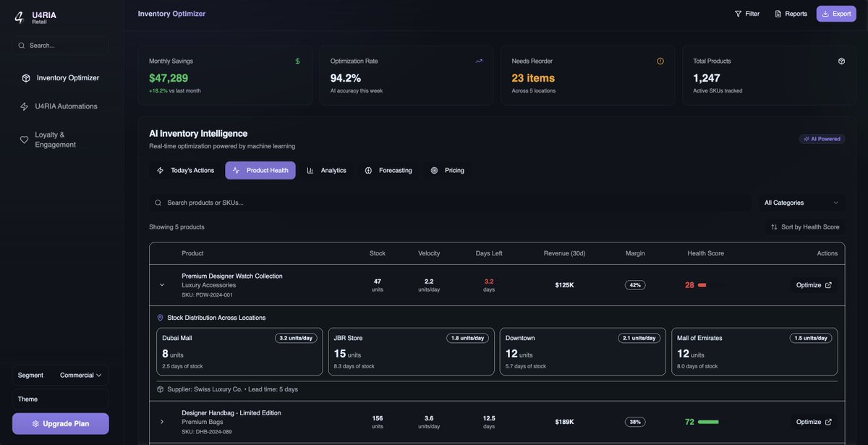
Task: Collapse the Premium Designer Watch Collection row
Action: [x=162, y=285]
